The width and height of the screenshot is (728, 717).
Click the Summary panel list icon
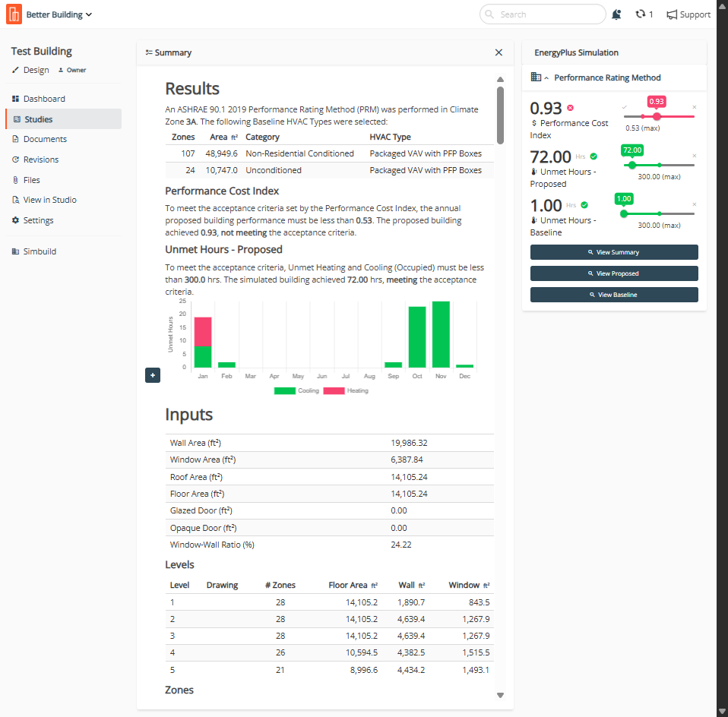point(149,52)
